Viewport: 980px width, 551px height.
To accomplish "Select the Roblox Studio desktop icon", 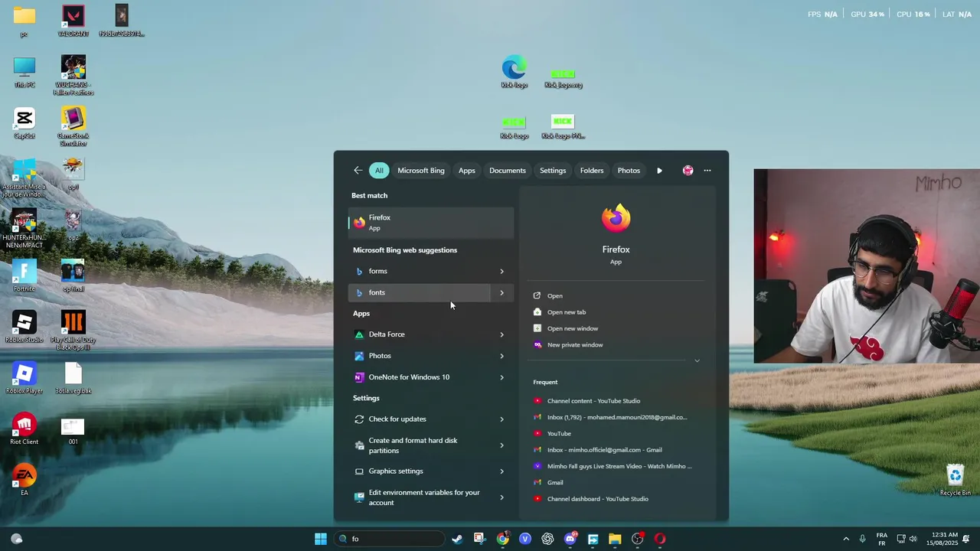I will 24,328.
